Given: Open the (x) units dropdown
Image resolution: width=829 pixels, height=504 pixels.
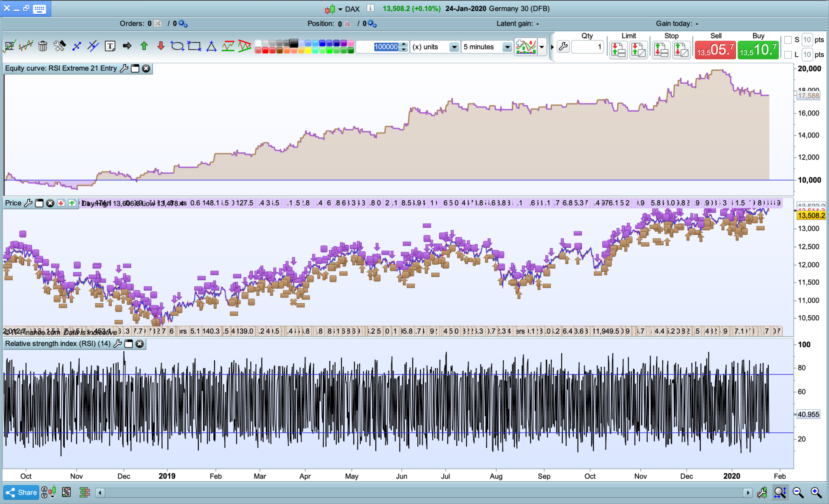Looking at the screenshot, I should 454,47.
